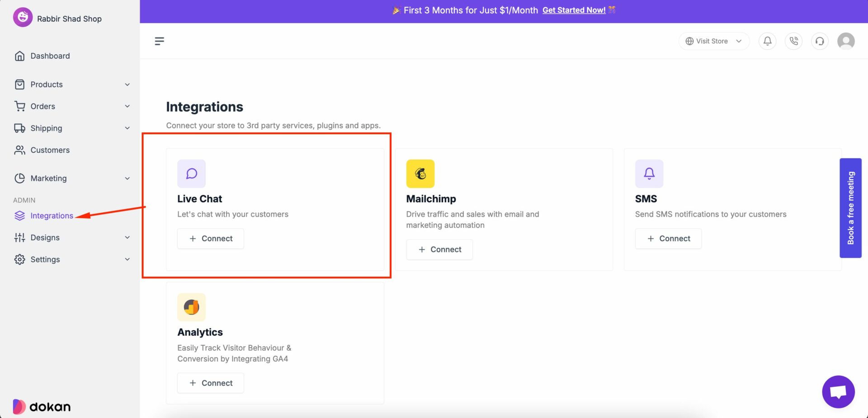This screenshot has height=418, width=868.
Task: Click the Marketing pie chart icon
Action: 19,178
